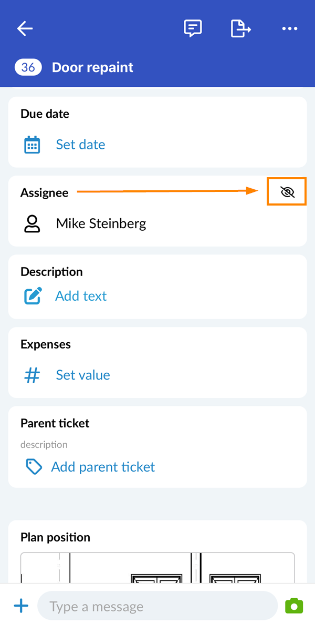Tap the export ticket icon

(x=240, y=28)
